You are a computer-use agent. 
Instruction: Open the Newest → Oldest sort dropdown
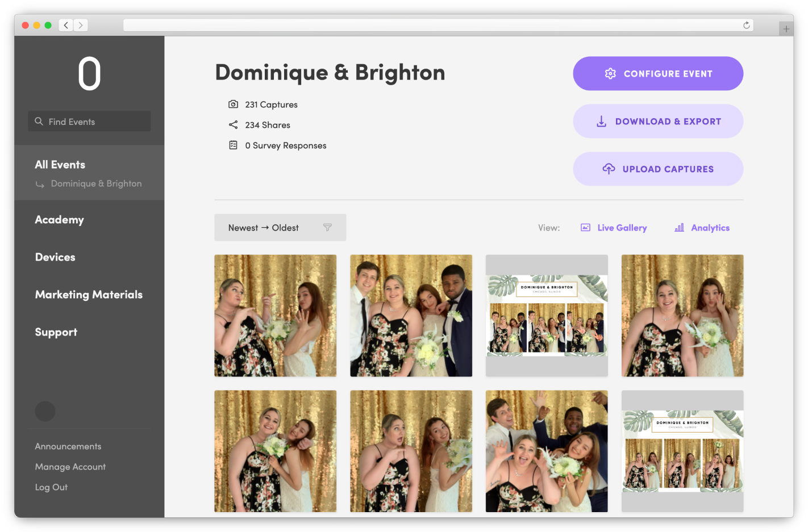[x=280, y=227]
